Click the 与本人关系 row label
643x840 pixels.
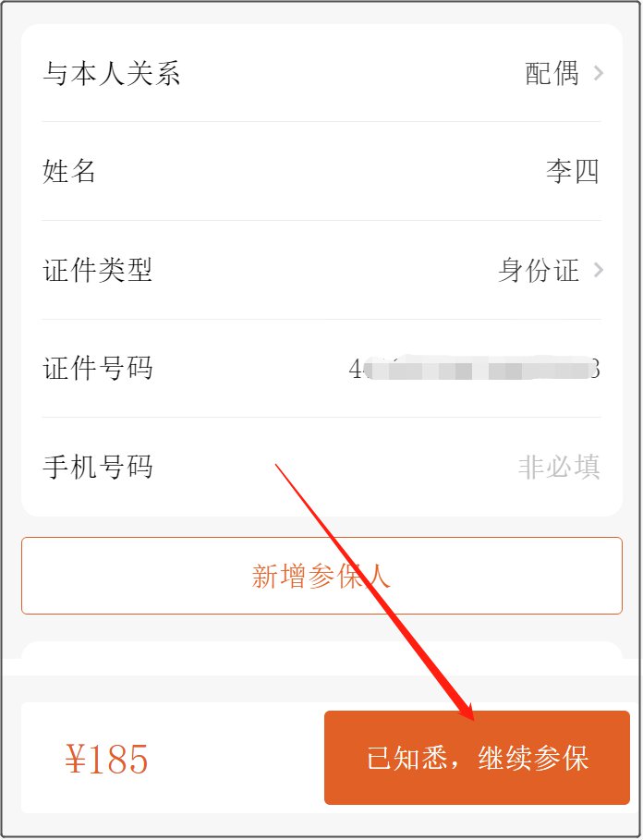coord(112,73)
